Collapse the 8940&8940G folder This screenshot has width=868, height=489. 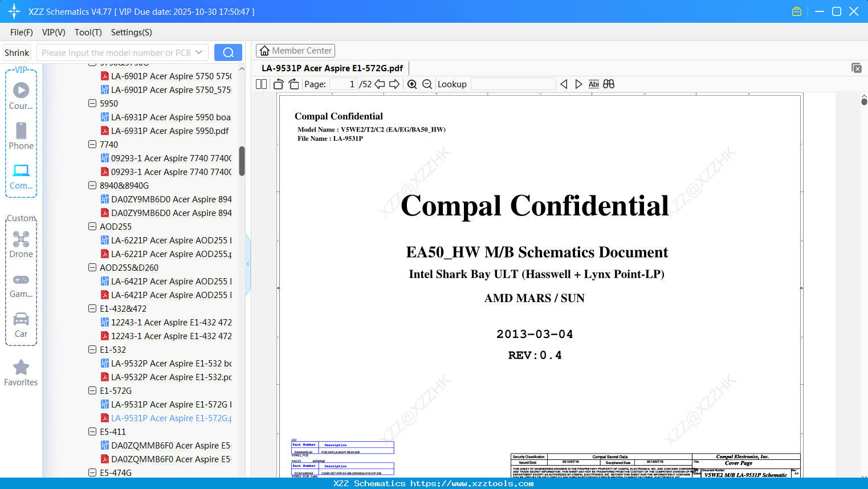92,185
